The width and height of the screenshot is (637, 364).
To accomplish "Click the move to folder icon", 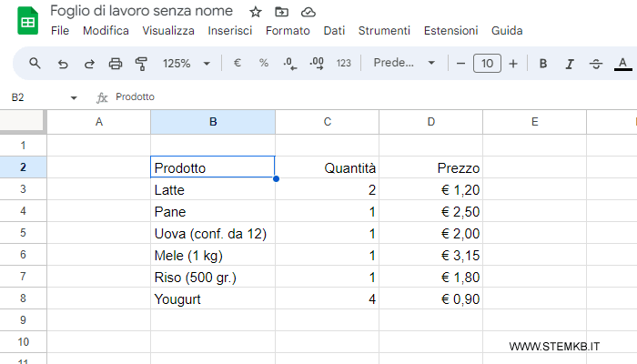I will point(281,12).
